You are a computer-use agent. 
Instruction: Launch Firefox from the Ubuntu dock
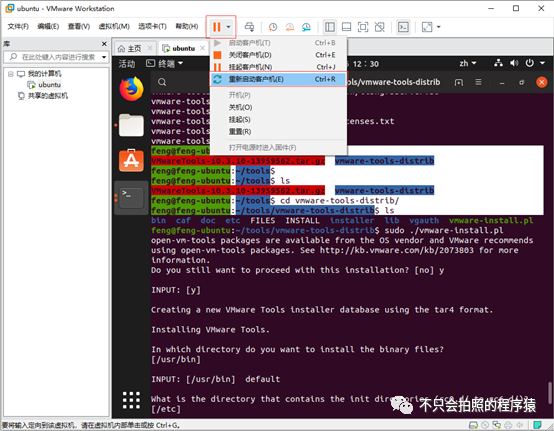(x=131, y=89)
